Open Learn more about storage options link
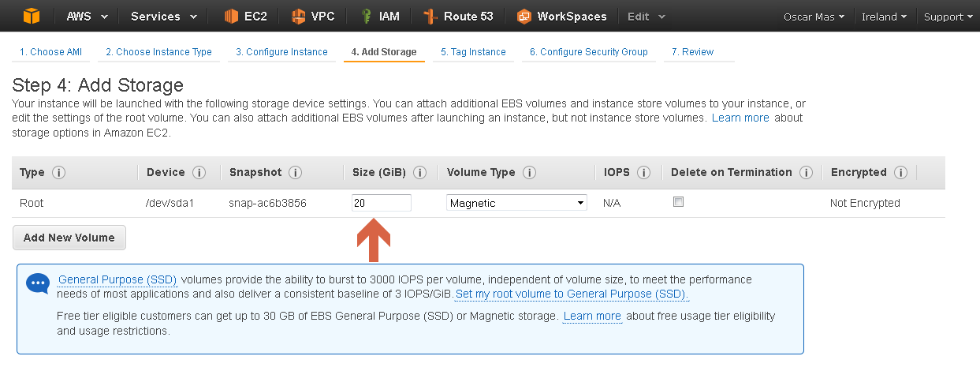Image resolution: width=980 pixels, height=371 pixels. tap(740, 118)
